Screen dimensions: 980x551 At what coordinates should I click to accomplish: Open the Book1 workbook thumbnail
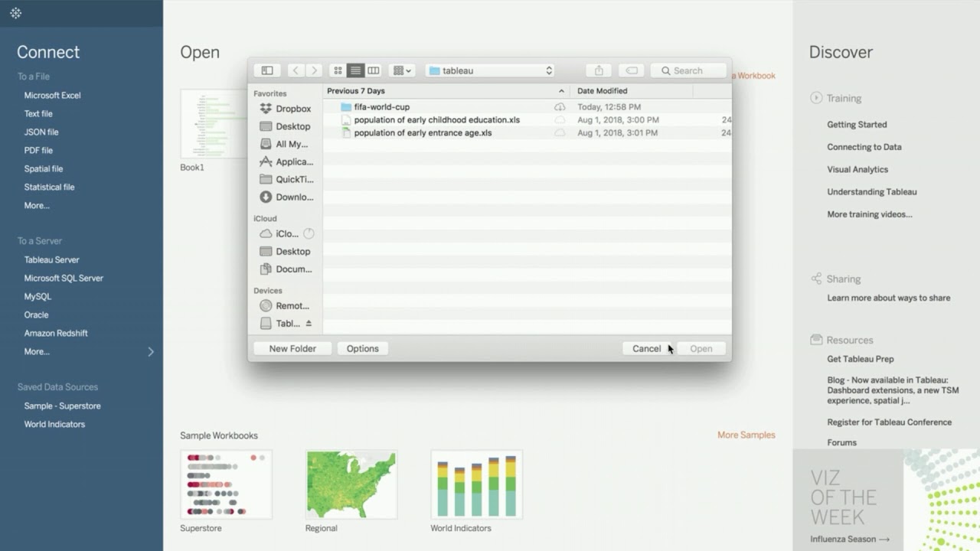214,124
